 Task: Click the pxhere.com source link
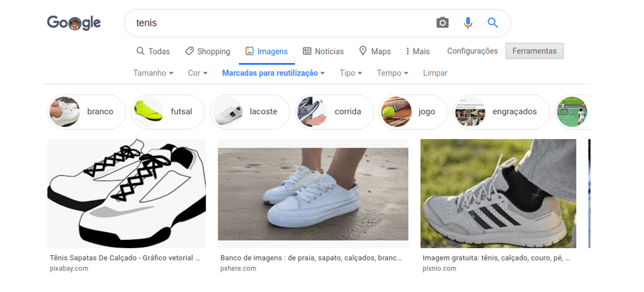pos(238,269)
